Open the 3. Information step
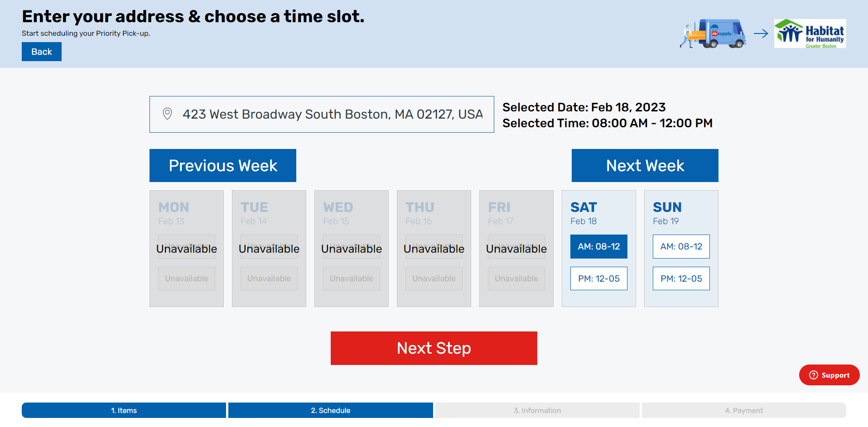The image size is (868, 427). pyautogui.click(x=537, y=410)
